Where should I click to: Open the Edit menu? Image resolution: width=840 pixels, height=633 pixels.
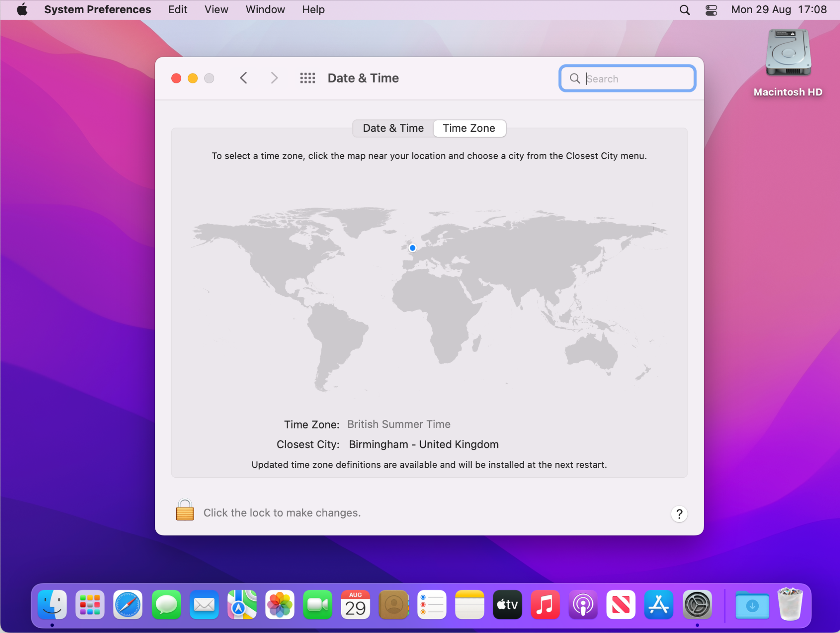click(178, 9)
